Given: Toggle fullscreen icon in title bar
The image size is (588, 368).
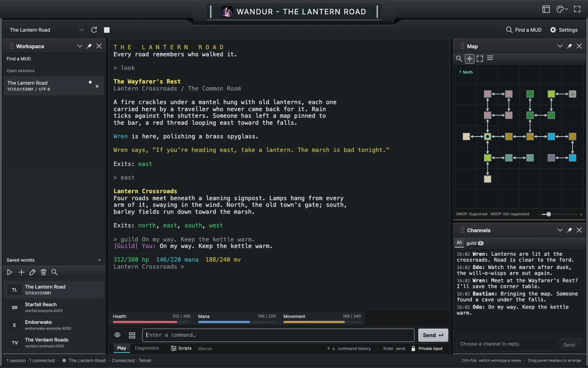Looking at the screenshot, I should [x=577, y=9].
